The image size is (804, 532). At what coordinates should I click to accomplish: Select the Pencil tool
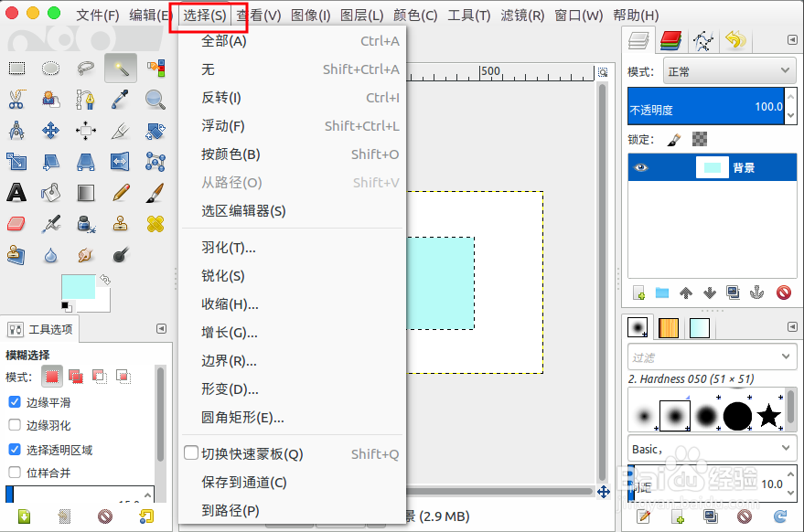tap(121, 193)
